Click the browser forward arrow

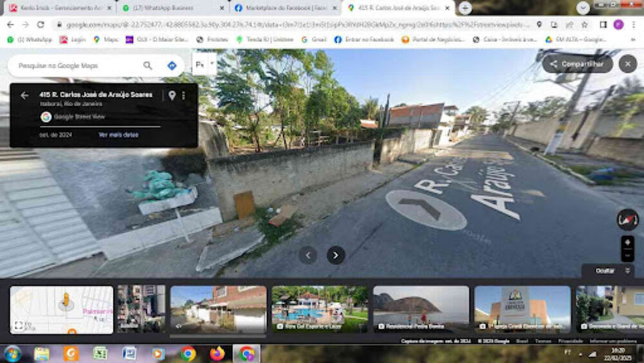26,25
